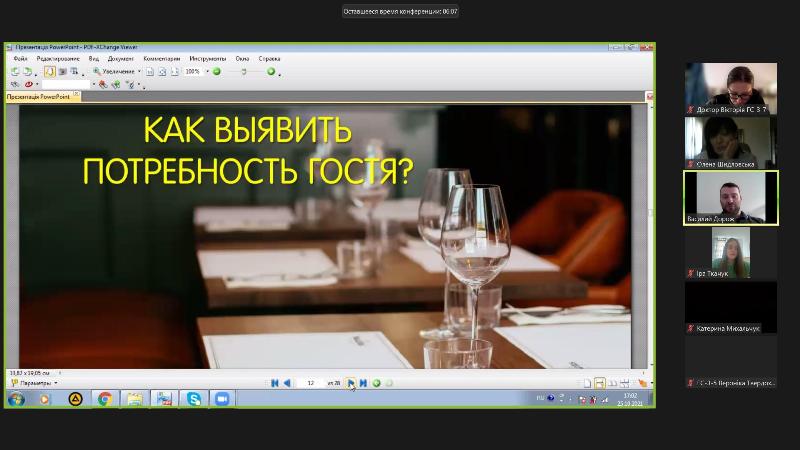The image size is (800, 450).
Task: Click the vertical scrollbar of the viewer
Action: (650, 235)
